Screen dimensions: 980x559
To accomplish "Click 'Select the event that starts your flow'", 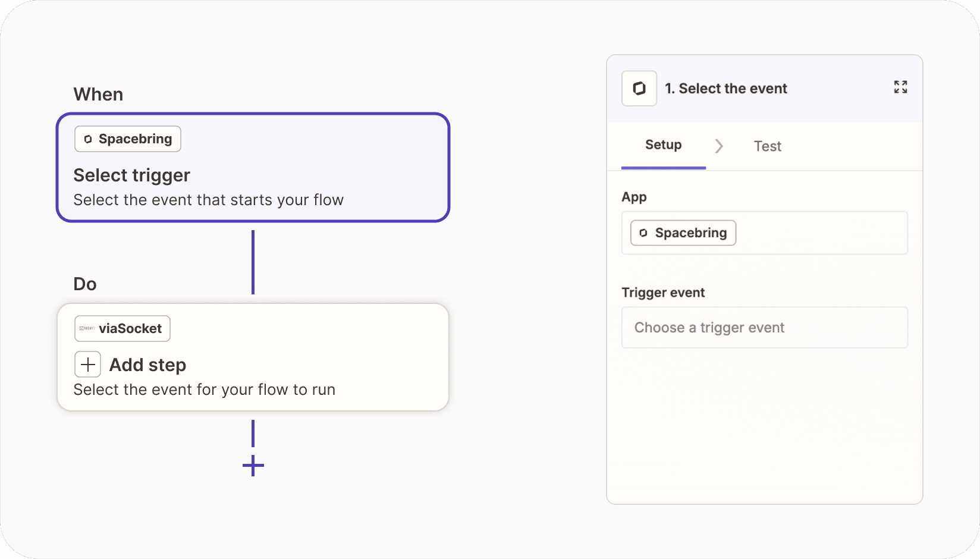I will point(208,200).
